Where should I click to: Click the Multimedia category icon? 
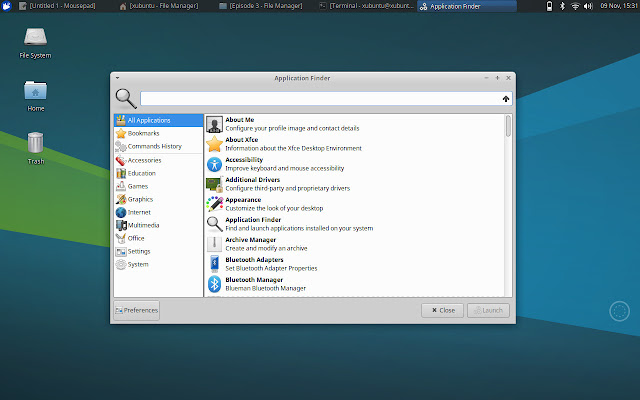(121, 225)
